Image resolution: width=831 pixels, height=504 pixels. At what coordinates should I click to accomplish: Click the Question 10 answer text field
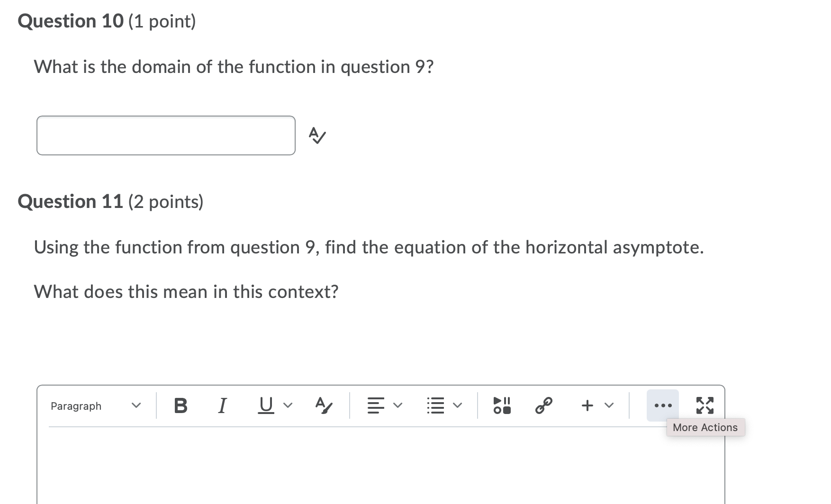(x=166, y=136)
